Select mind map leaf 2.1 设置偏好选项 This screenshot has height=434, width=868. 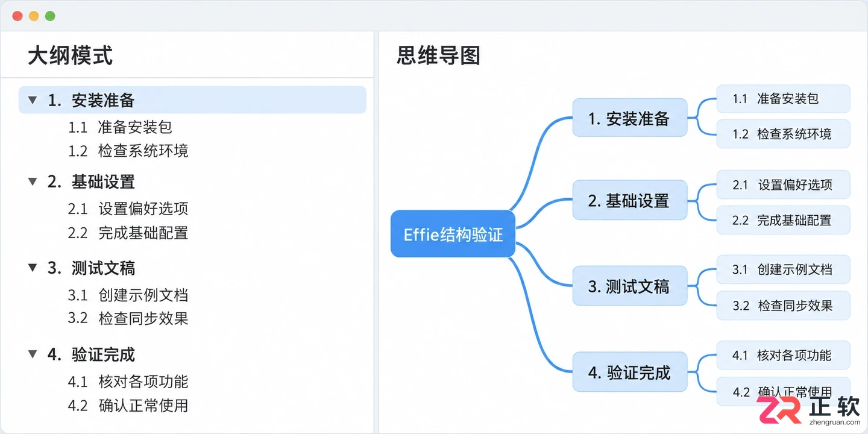(783, 184)
